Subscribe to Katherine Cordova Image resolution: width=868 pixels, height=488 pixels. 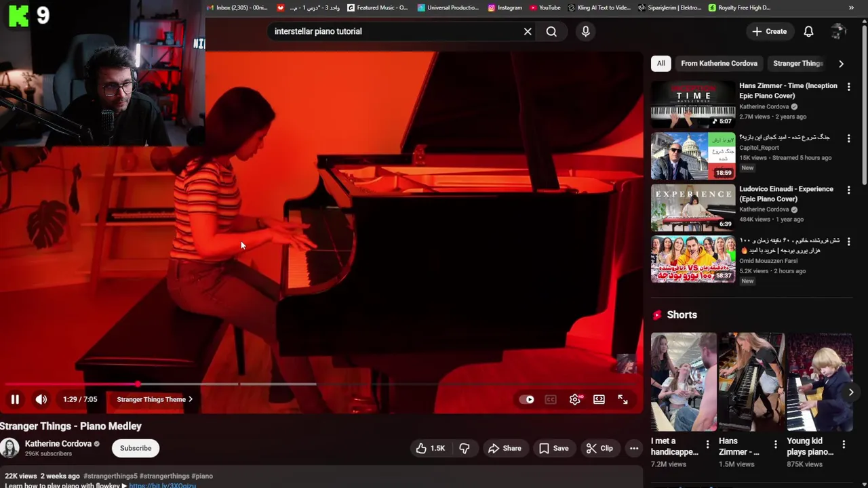pyautogui.click(x=136, y=448)
